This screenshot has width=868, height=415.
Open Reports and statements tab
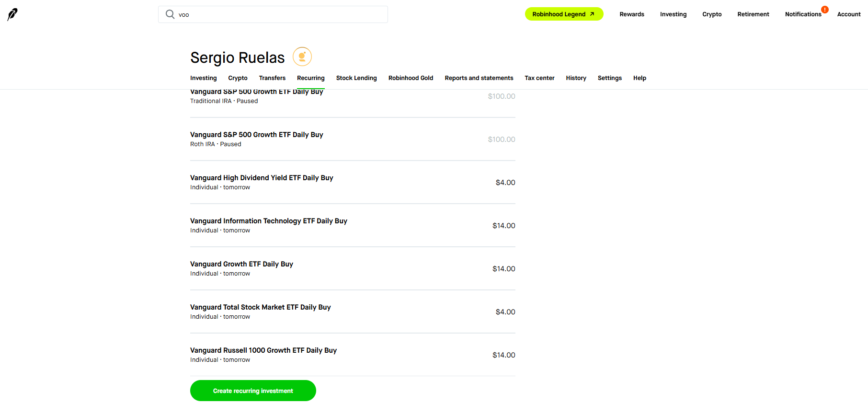tap(479, 78)
